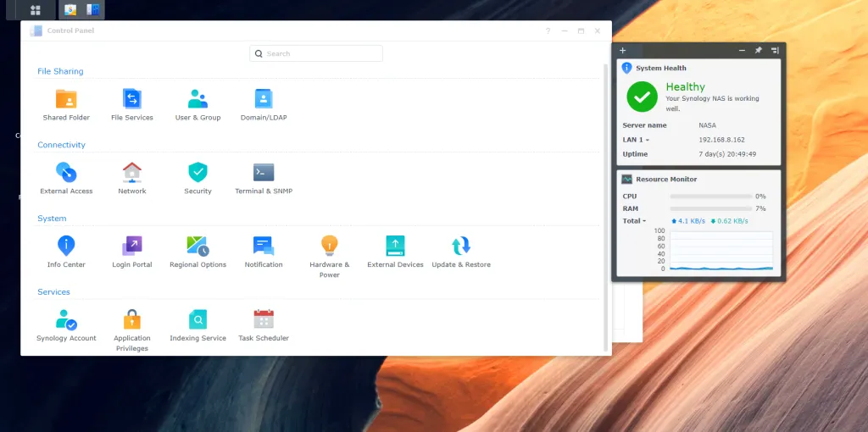
Task: Click the green Healthy status checkmark
Action: pyautogui.click(x=643, y=97)
